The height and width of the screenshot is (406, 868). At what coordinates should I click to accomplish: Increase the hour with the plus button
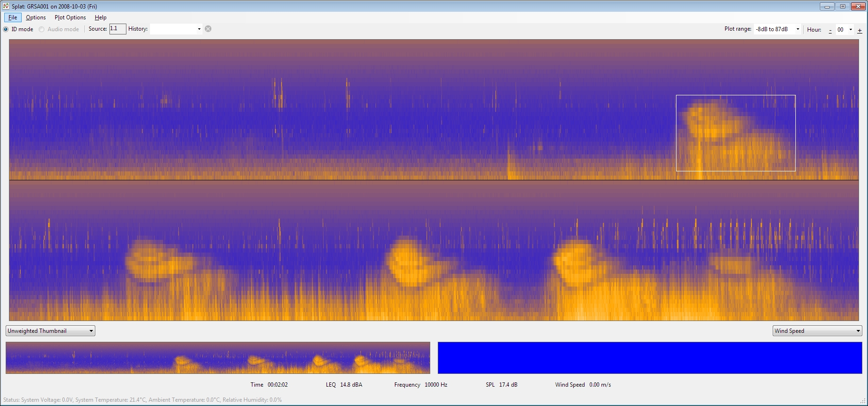click(860, 30)
